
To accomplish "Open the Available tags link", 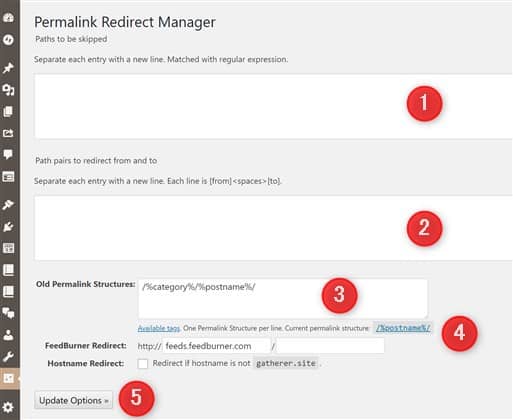I will tap(159, 328).
